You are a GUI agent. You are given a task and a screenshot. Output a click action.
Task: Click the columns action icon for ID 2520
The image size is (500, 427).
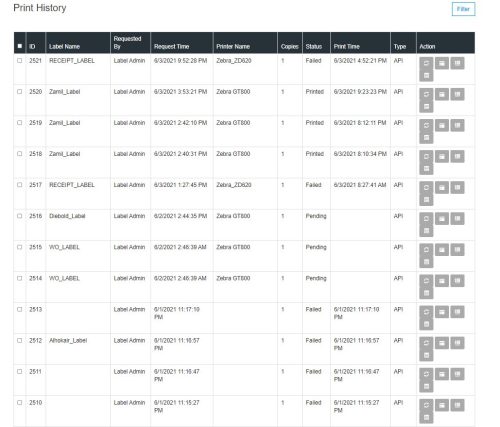tap(457, 94)
